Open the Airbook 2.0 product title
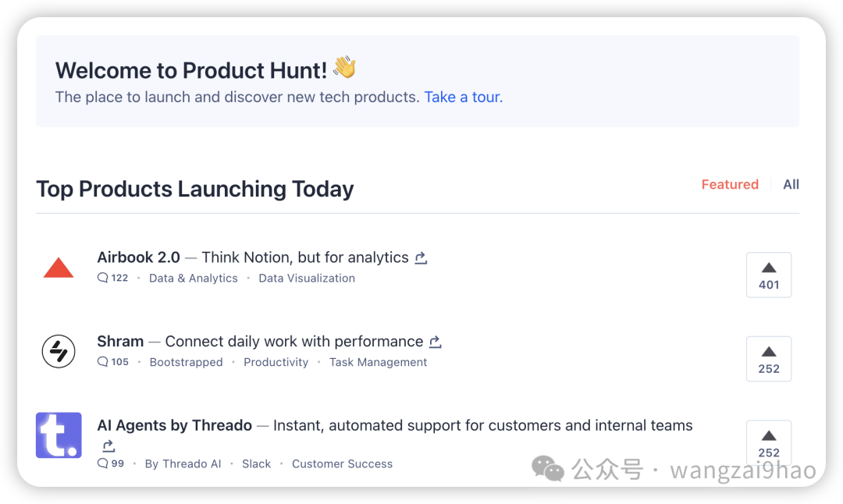Image resolution: width=843 pixels, height=504 pixels. (x=138, y=257)
